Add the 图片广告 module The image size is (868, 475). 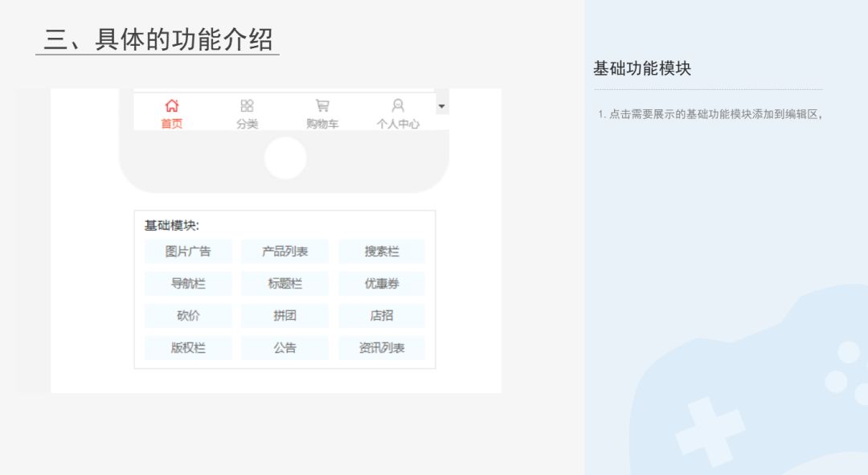pos(188,252)
